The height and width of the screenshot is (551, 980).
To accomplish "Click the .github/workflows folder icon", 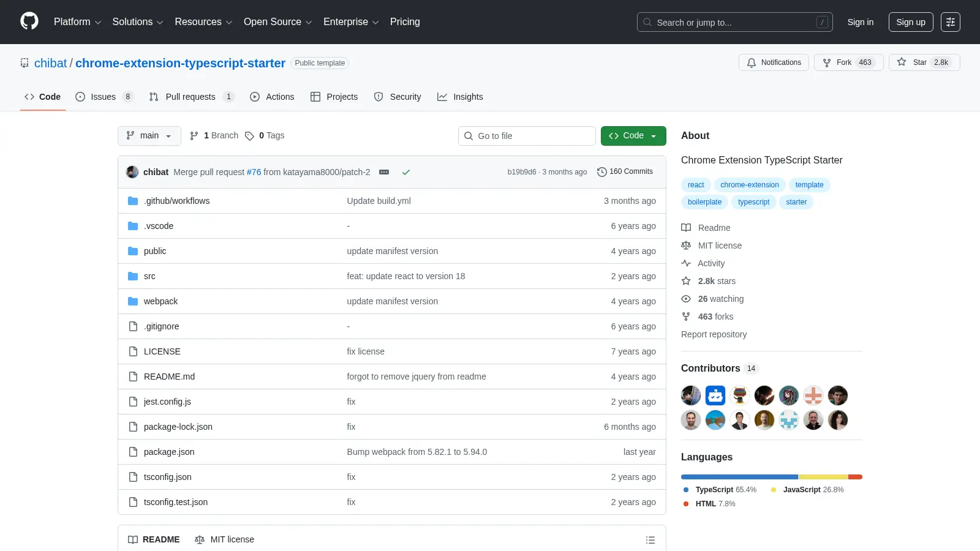I will 133,201.
